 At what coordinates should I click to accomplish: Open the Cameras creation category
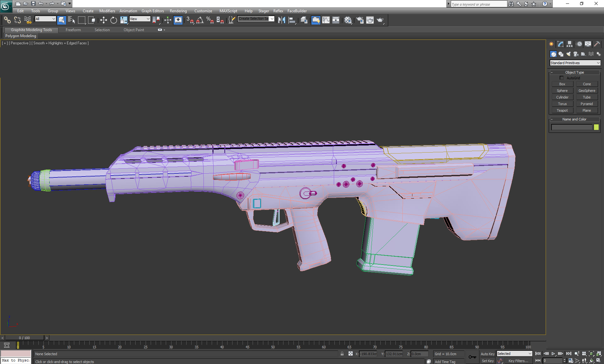pos(576,54)
